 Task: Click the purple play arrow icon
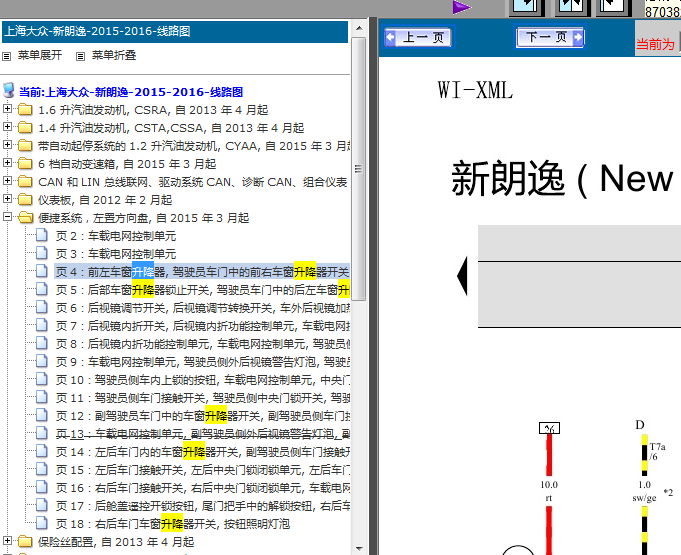pyautogui.click(x=461, y=7)
